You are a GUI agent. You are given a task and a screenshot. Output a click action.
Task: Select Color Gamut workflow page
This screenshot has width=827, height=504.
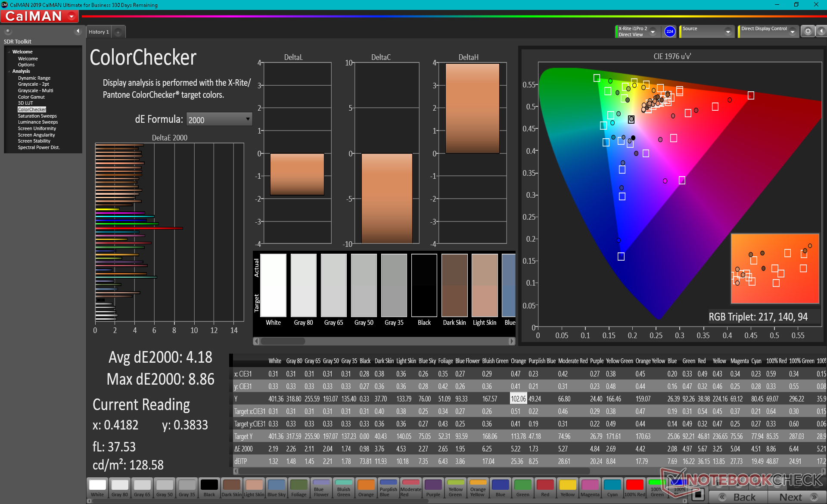(31, 97)
